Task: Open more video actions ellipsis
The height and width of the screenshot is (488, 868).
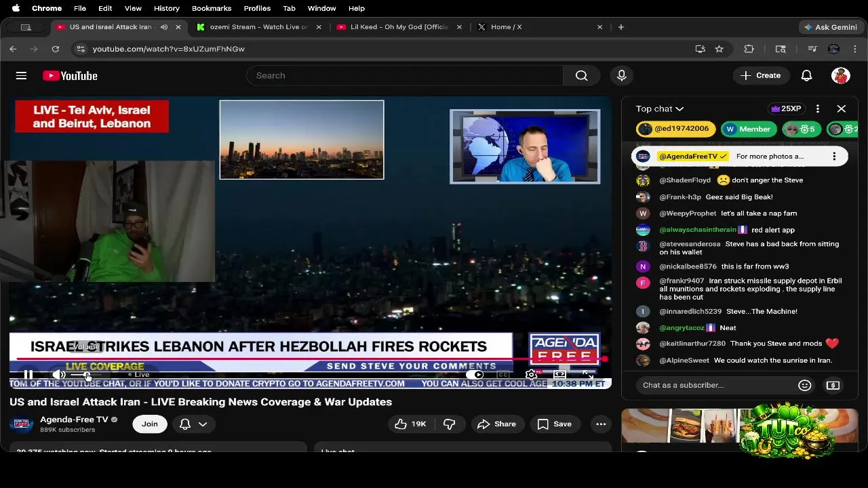Action: 601,424
